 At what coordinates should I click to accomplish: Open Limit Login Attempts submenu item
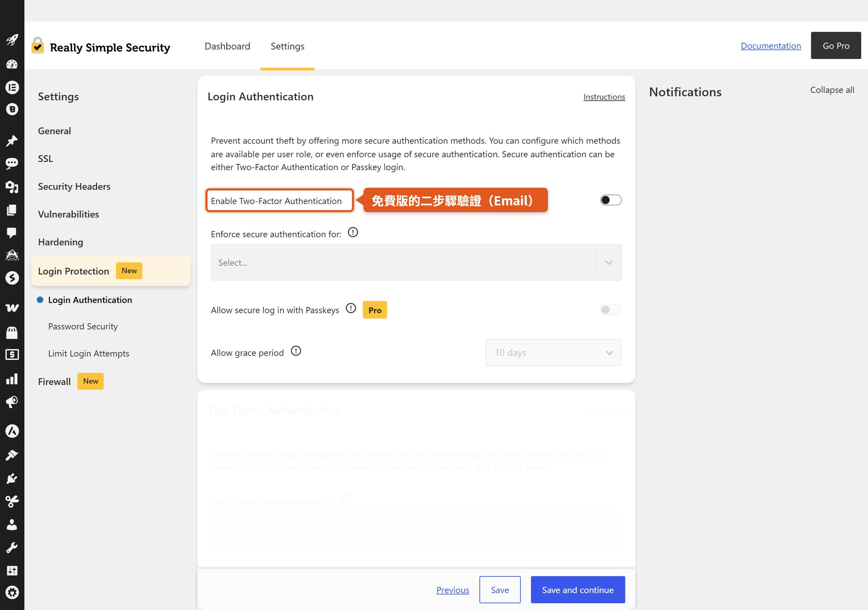tap(88, 353)
